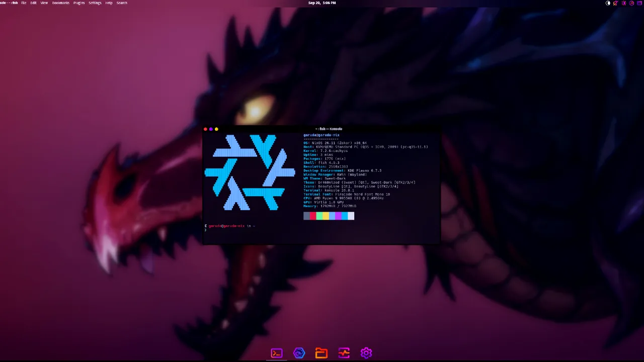
Task: Open the orange file manager dock icon
Action: (x=321, y=353)
